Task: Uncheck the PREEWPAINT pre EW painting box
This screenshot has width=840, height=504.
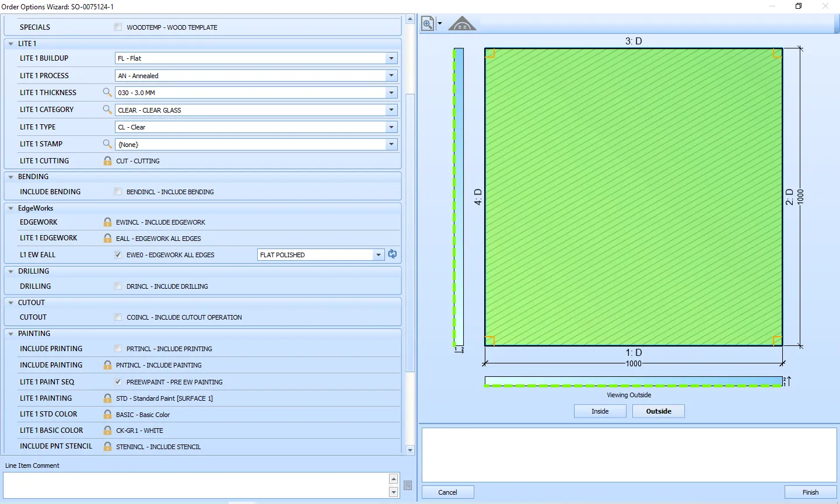Action: 118,381
